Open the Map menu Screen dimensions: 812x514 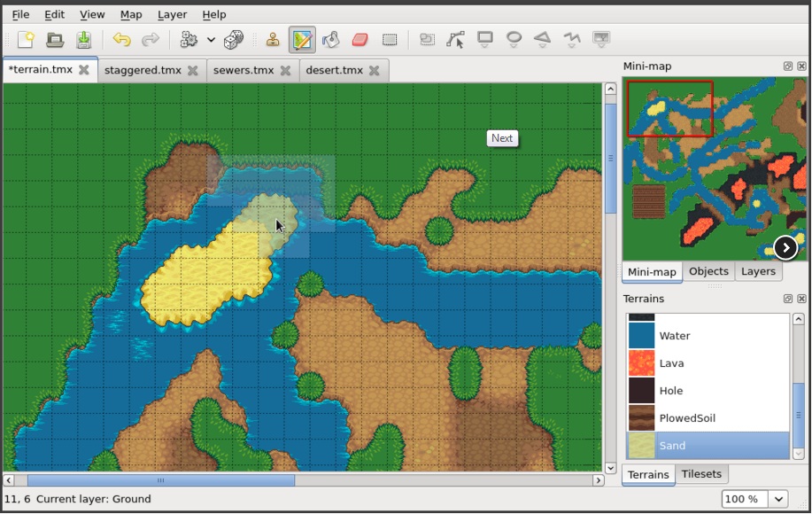coord(130,14)
